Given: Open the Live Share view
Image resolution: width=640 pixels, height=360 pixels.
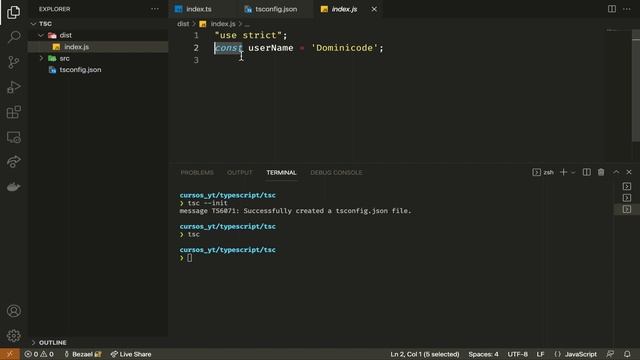Looking at the screenshot, I should [x=13, y=162].
